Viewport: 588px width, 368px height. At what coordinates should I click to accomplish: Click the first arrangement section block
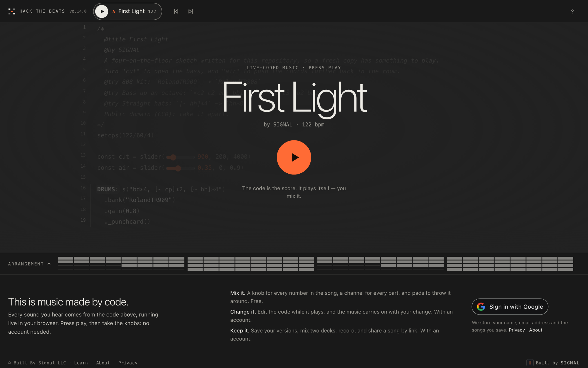(121, 264)
